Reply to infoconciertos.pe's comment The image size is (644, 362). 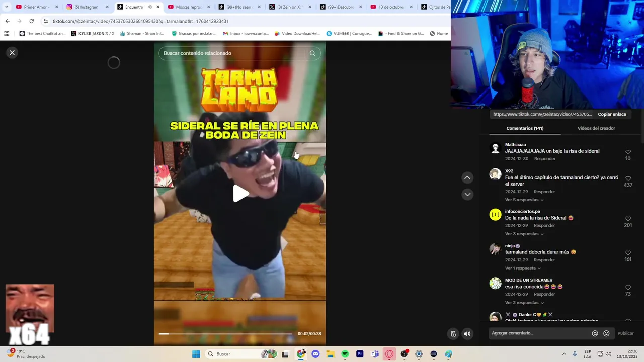tap(544, 226)
